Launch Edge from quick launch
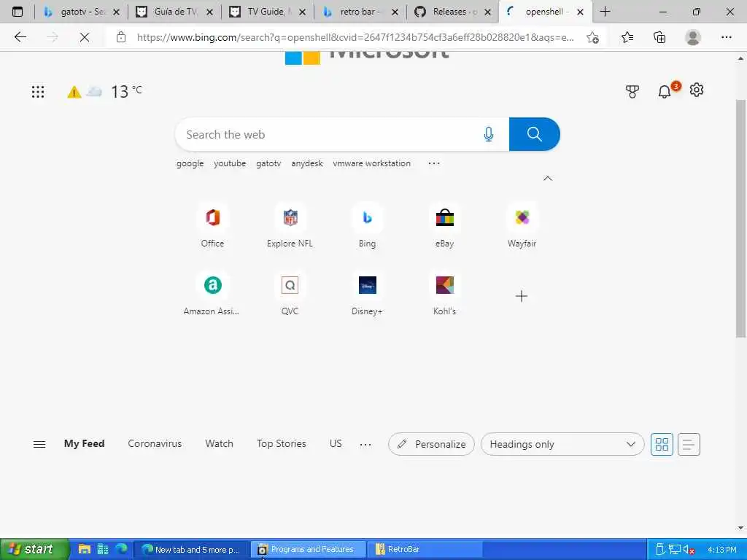 pos(122,549)
